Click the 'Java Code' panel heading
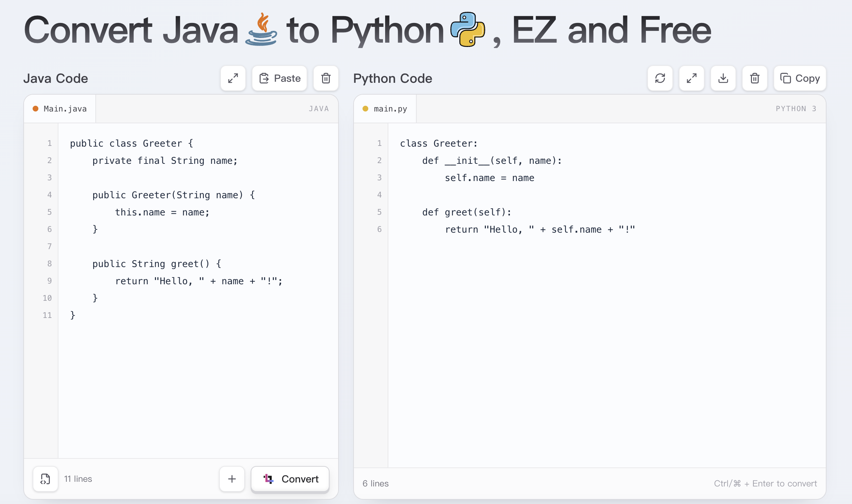This screenshot has width=852, height=504. tap(56, 78)
